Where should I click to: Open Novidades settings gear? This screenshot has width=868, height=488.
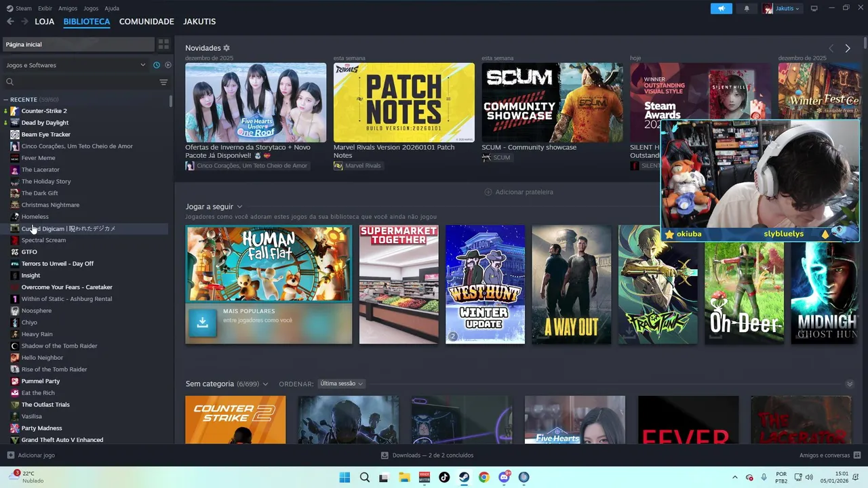tap(226, 48)
